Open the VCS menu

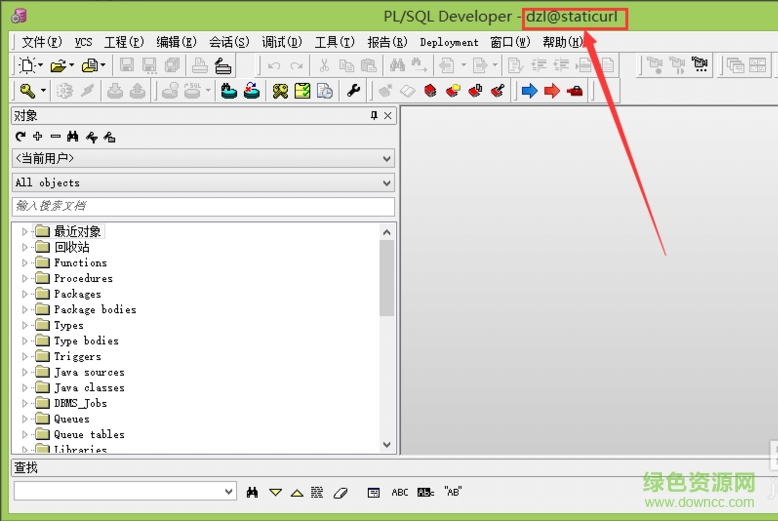[83, 42]
